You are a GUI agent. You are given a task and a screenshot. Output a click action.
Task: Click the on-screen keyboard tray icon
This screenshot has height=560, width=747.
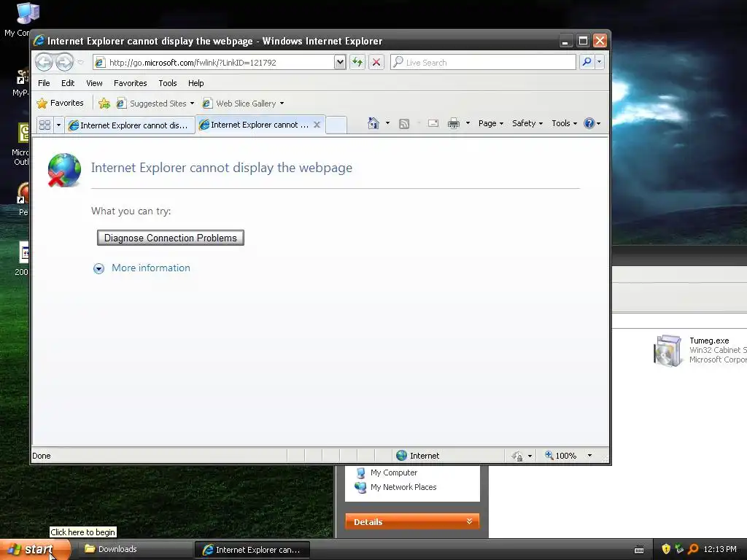pyautogui.click(x=639, y=550)
